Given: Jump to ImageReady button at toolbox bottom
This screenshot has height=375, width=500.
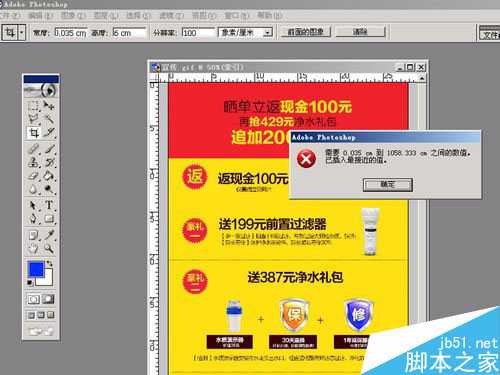Looking at the screenshot, I should [41, 331].
